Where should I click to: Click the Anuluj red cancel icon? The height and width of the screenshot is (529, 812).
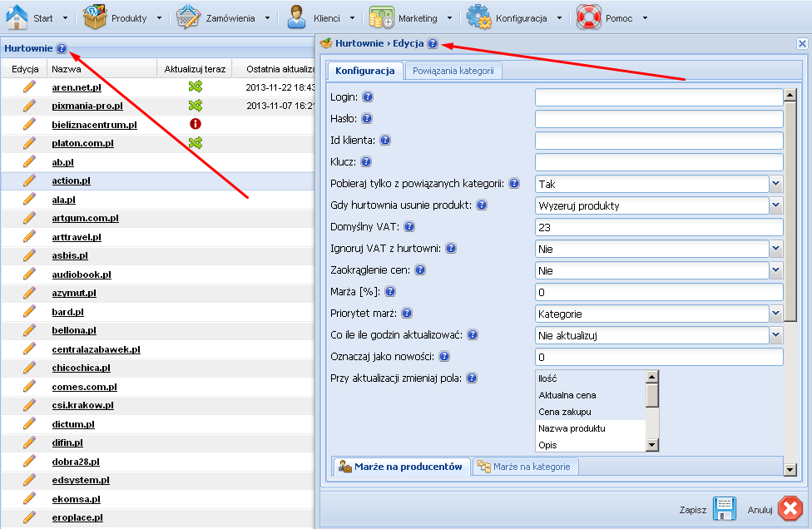click(790, 509)
